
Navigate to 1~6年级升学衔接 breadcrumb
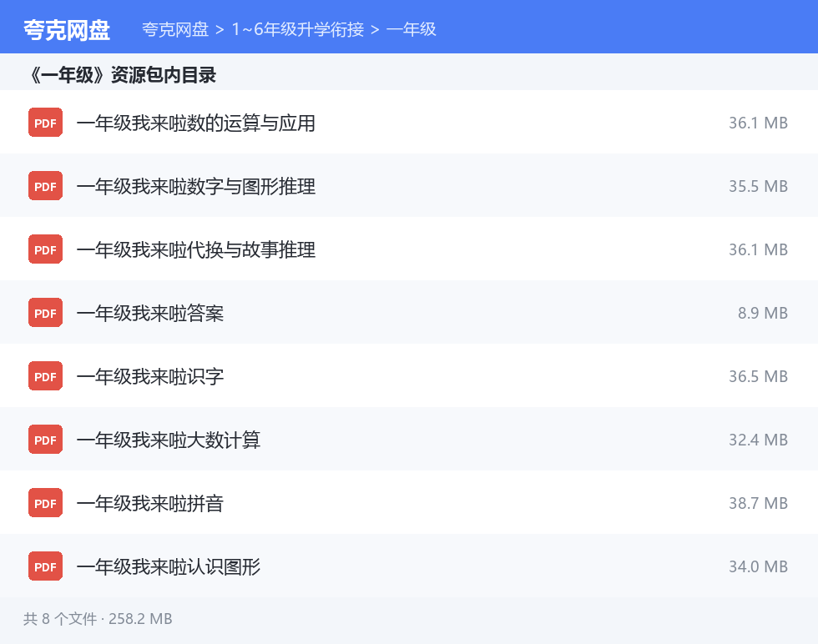[x=298, y=29]
